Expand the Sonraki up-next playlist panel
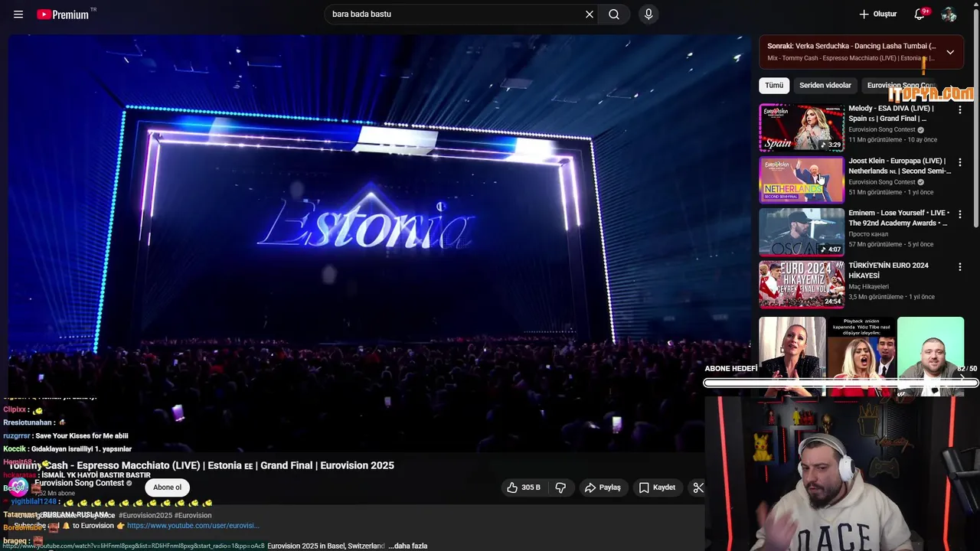The image size is (980, 551). pos(950,52)
